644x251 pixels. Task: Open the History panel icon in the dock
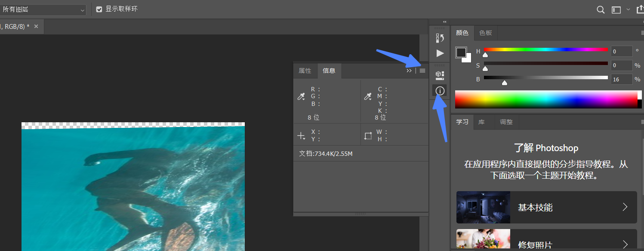click(439, 38)
